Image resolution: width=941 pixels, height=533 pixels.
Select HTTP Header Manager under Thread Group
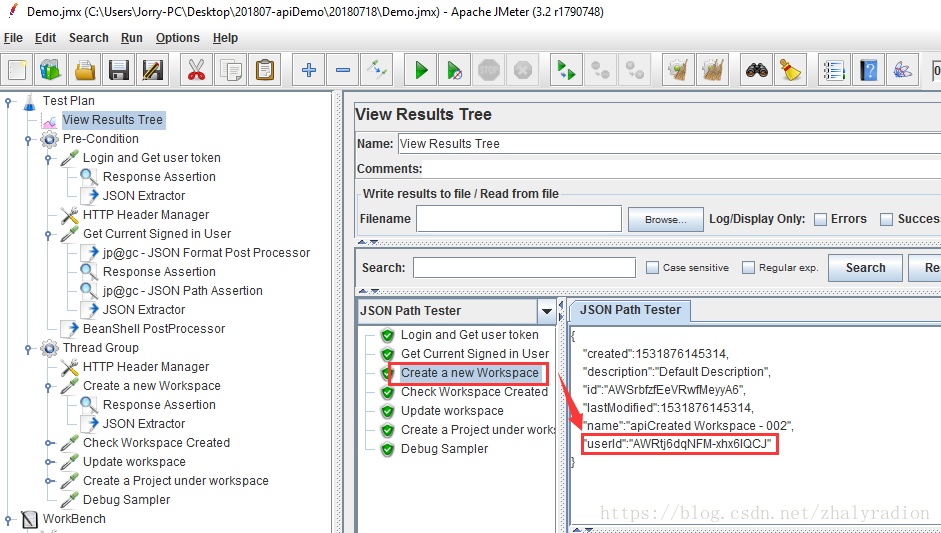point(146,367)
